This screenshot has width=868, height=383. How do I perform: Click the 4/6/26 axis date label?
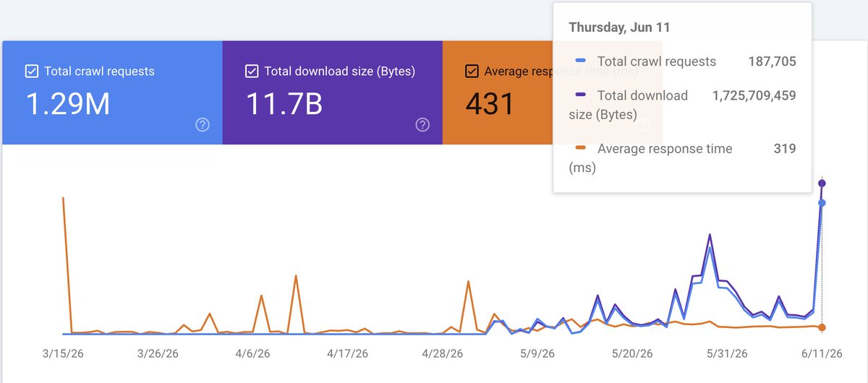pyautogui.click(x=253, y=354)
